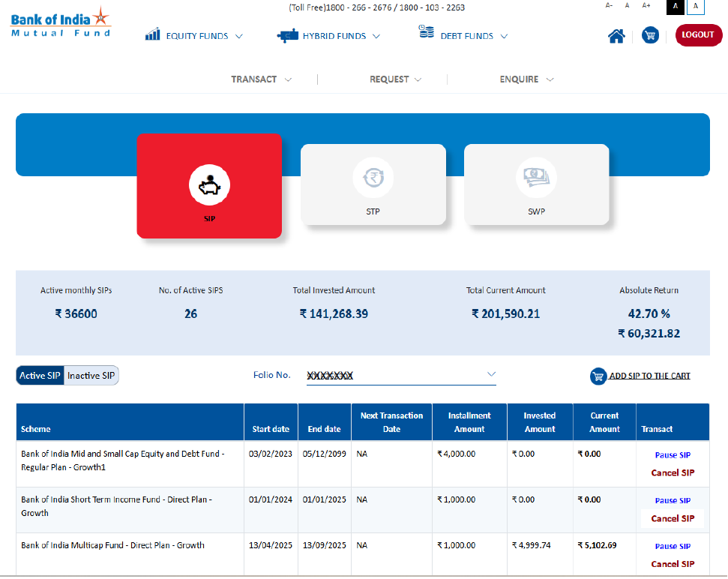This screenshot has height=579, width=728.
Task: Go to the home icon
Action: tap(616, 36)
